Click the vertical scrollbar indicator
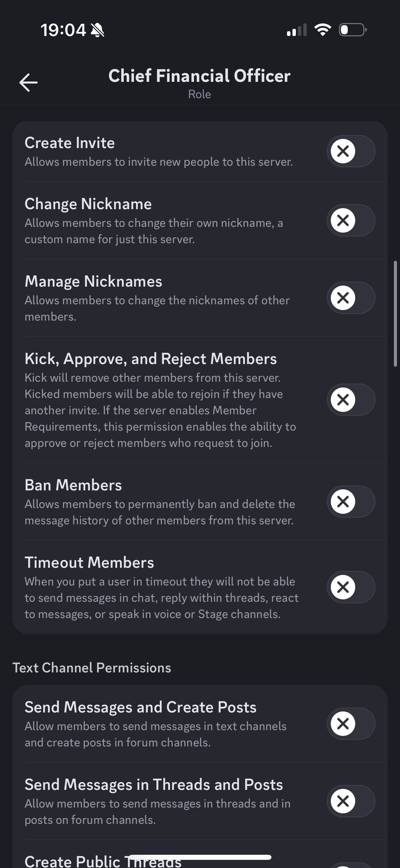Image resolution: width=400 pixels, height=868 pixels. pyautogui.click(x=395, y=314)
